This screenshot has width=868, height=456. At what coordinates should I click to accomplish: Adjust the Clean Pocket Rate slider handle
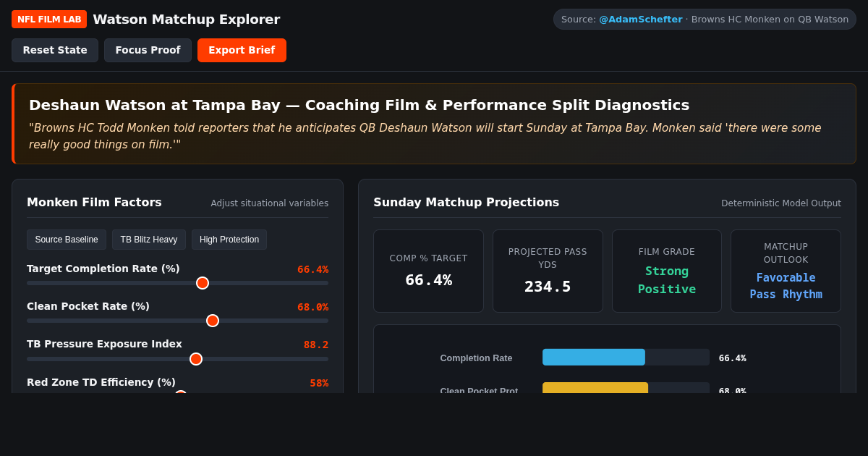213,321
